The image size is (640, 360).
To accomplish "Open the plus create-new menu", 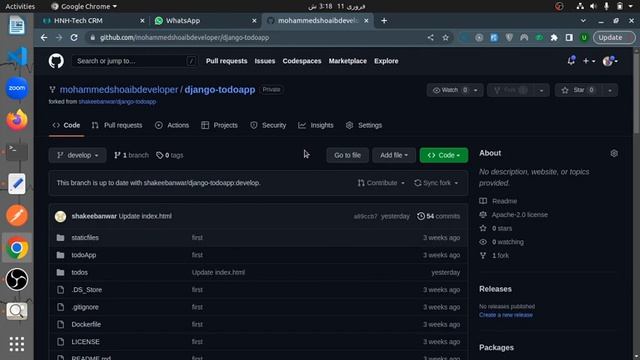I will tap(589, 61).
